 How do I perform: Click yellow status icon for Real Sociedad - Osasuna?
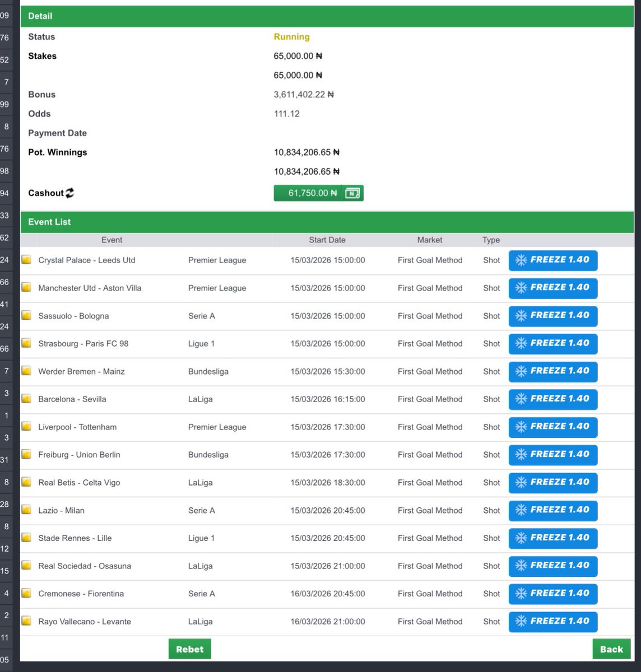pos(26,566)
